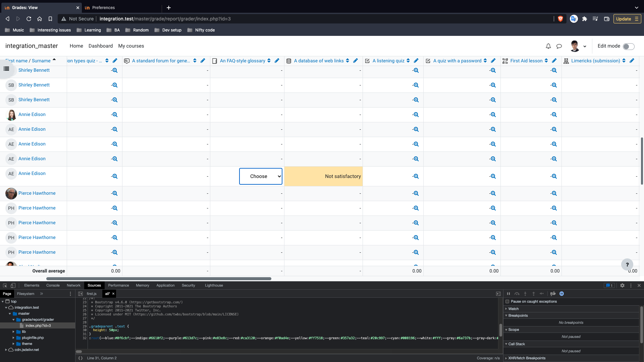Open the Music bookmarks folder
644x362 pixels.
[14, 30]
